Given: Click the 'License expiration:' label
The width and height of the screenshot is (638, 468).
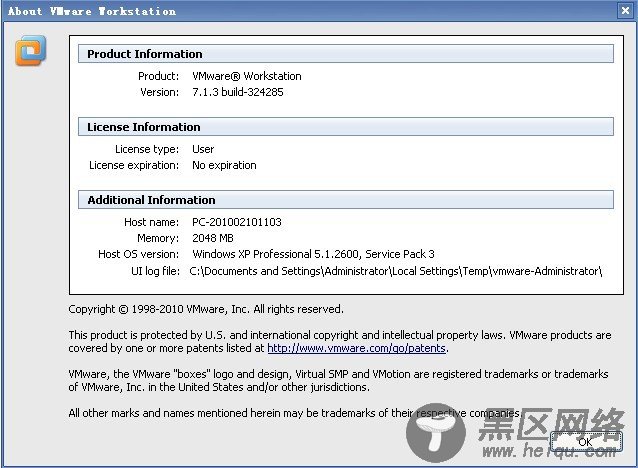Looking at the screenshot, I should click(x=134, y=165).
